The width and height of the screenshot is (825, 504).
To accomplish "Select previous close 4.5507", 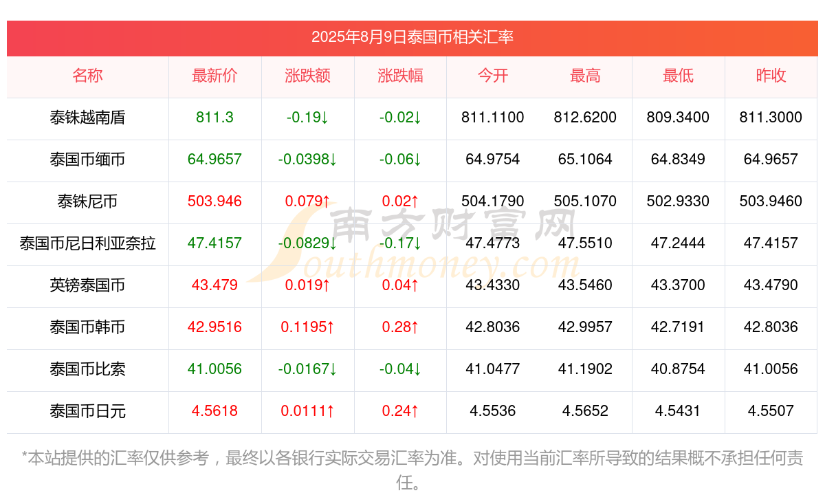I will pos(771,411).
